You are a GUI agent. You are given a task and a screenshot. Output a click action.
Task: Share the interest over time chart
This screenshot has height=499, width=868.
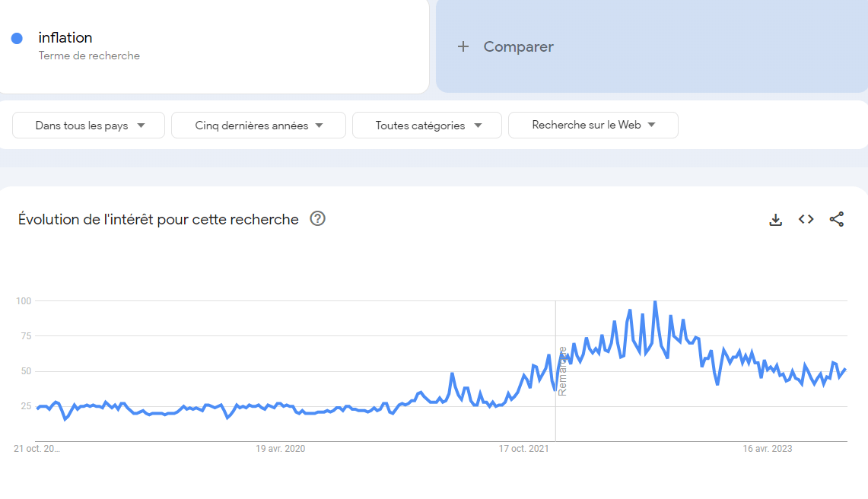coord(837,219)
